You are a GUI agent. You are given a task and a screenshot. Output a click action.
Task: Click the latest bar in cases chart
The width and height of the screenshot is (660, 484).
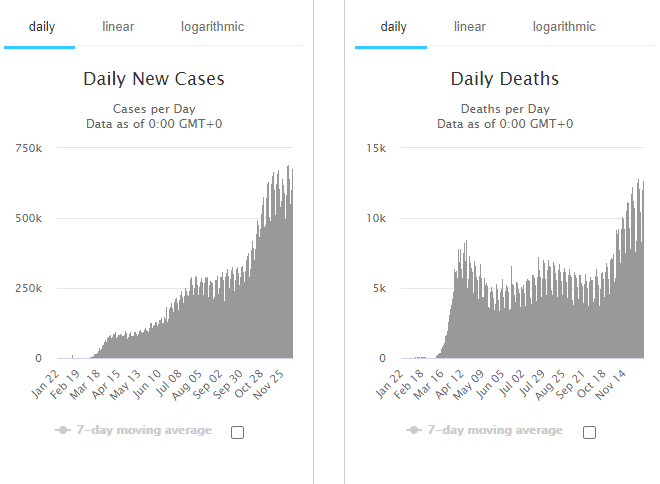[292, 263]
